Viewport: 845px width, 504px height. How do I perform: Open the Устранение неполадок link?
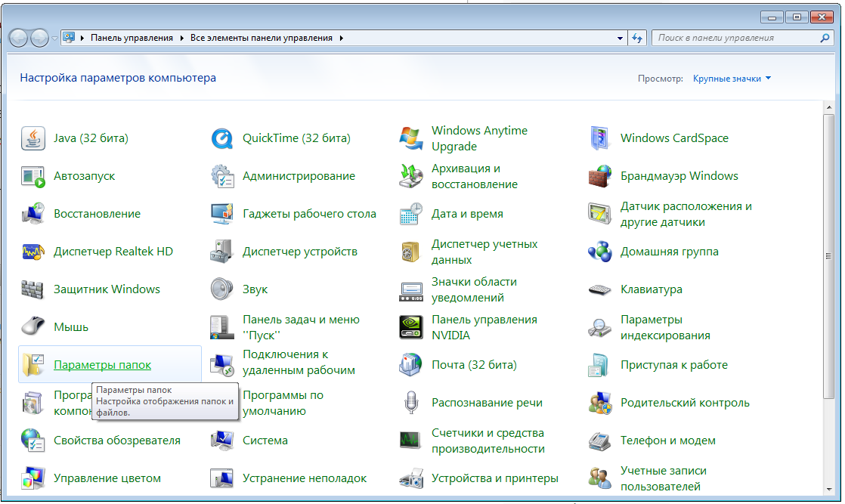point(305,478)
